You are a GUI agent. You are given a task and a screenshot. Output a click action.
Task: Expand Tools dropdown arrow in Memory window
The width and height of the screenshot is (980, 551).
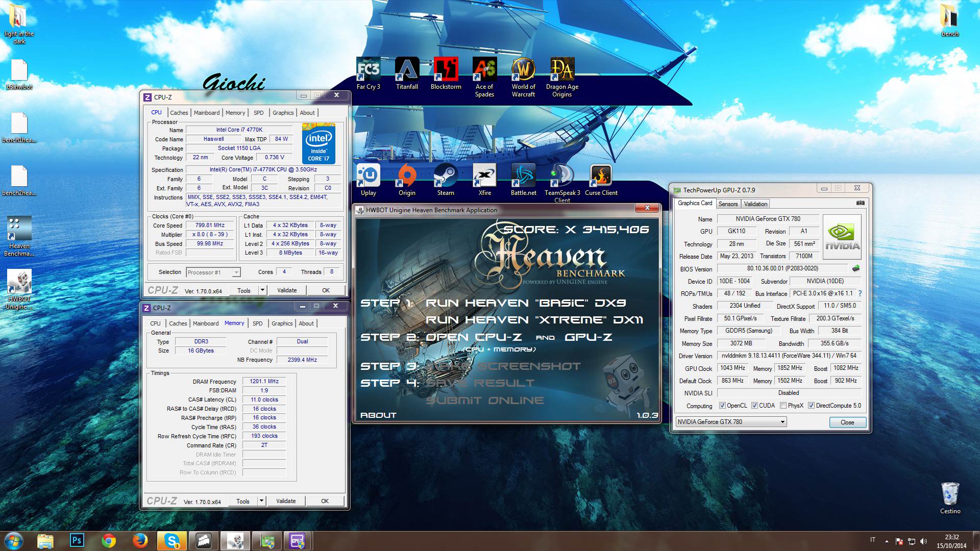point(261,501)
